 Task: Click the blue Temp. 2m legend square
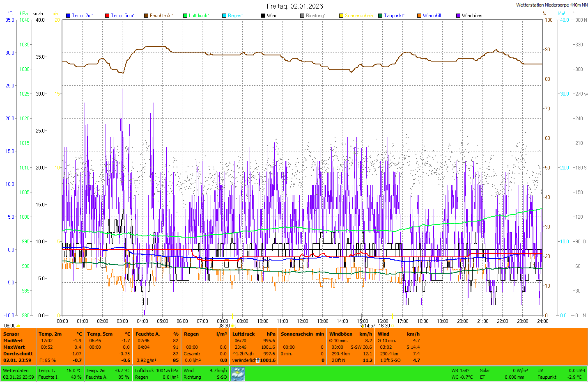[x=68, y=16]
